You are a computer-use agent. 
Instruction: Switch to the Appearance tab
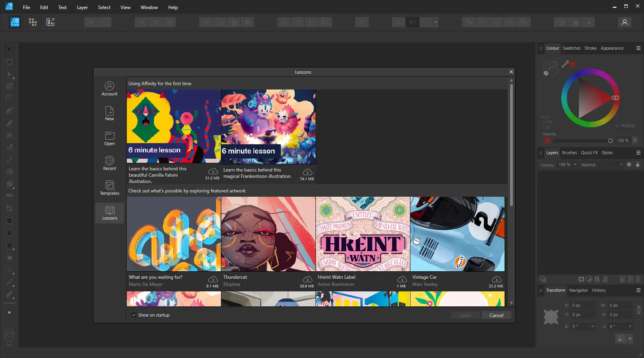(612, 48)
